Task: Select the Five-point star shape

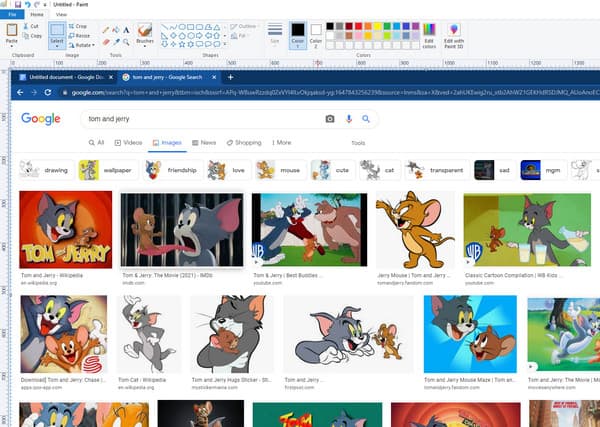Action: 182,44
